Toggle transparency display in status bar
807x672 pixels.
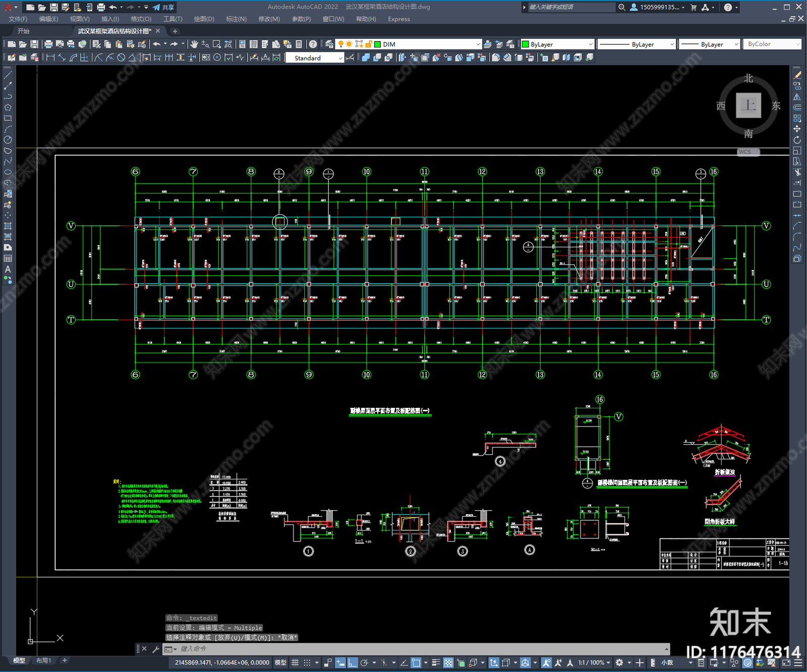[x=448, y=662]
